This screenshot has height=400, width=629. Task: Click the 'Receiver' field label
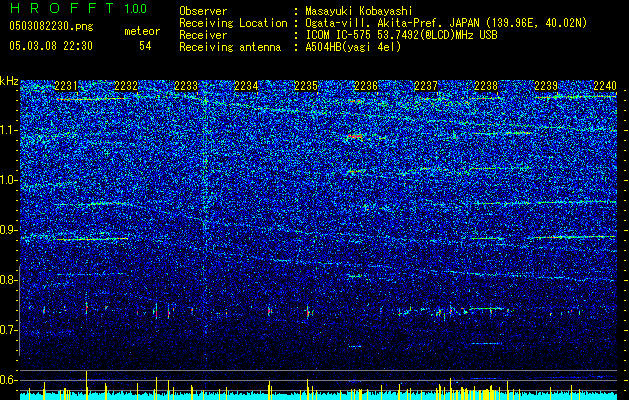pos(203,35)
